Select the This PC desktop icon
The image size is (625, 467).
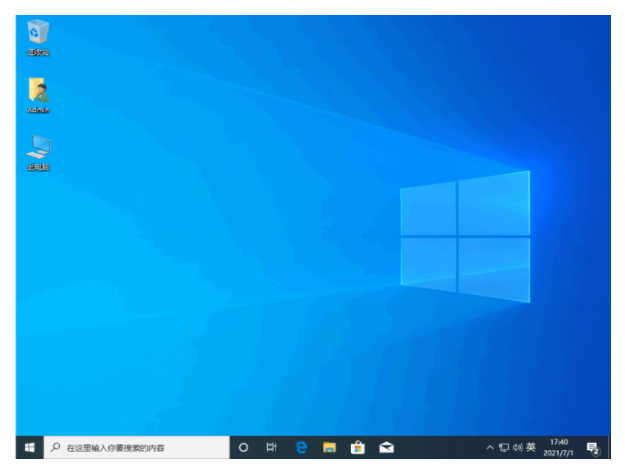[38, 153]
